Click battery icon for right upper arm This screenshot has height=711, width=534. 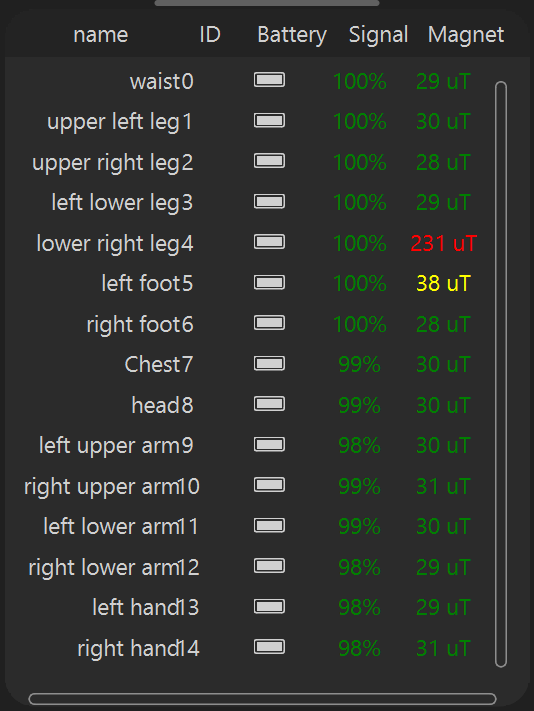coord(269,485)
